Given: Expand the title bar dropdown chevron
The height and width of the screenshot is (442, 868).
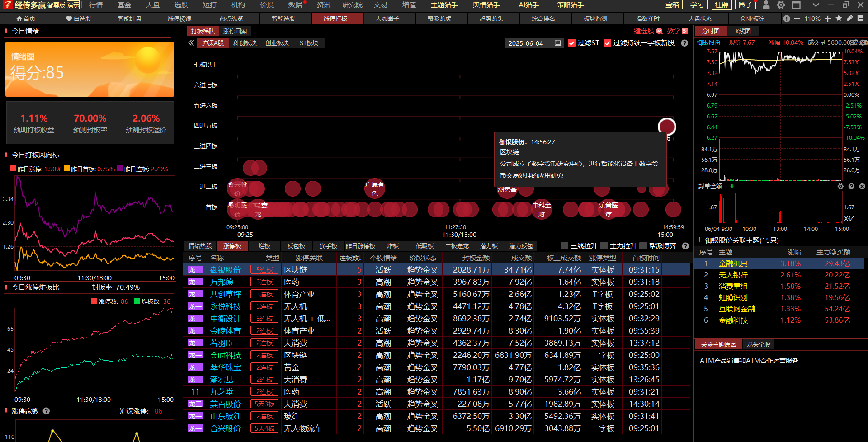Looking at the screenshot, I should [816, 5].
